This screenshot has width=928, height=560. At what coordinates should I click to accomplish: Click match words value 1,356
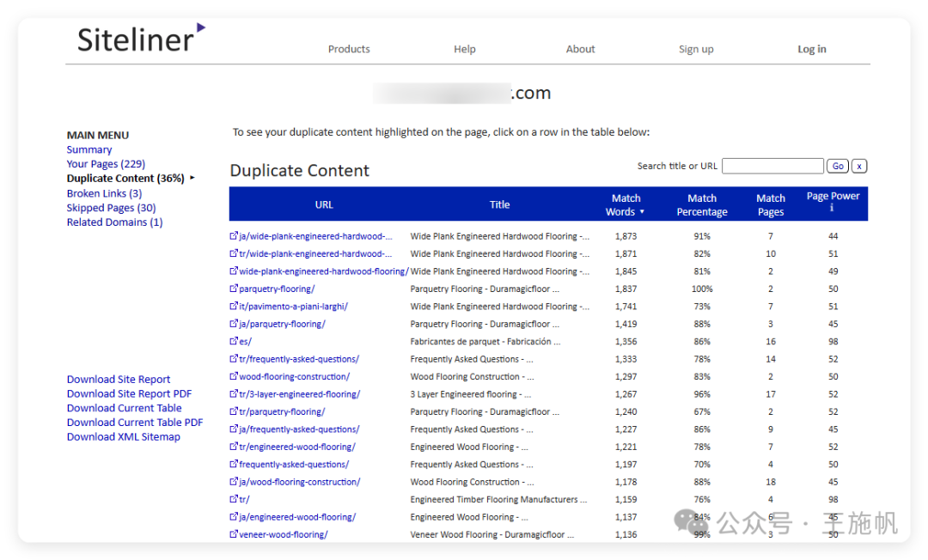click(x=626, y=341)
